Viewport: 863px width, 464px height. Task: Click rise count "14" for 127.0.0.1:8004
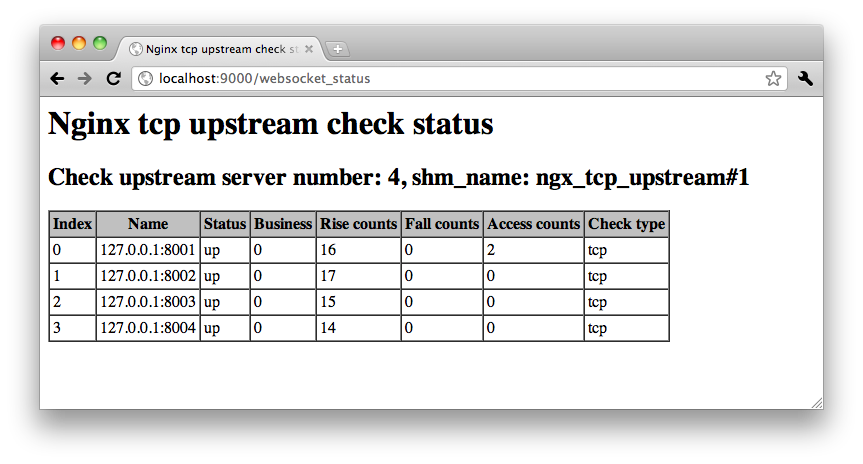pos(358,327)
